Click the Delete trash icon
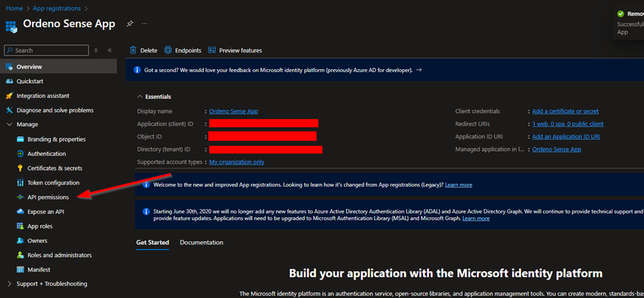 (x=133, y=50)
